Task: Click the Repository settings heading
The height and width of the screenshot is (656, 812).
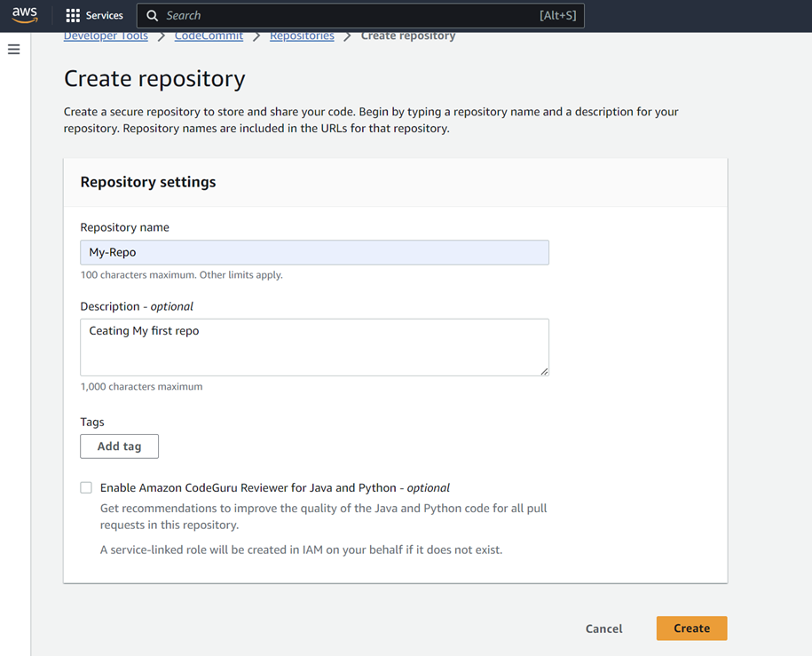Action: 147,181
